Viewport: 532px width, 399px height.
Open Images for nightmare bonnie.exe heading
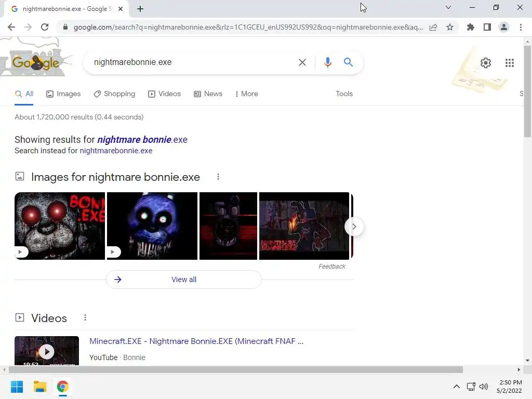pyautogui.click(x=115, y=177)
